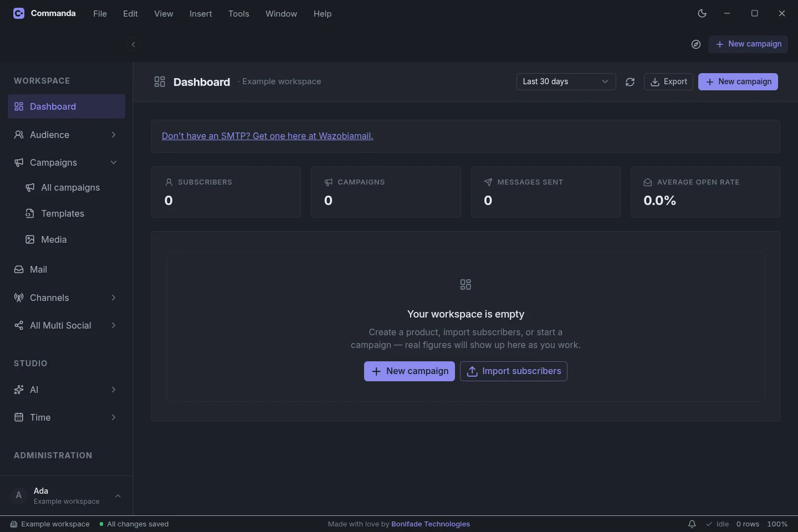Click the empty workspace grid icon
The image size is (798, 532).
point(465,285)
